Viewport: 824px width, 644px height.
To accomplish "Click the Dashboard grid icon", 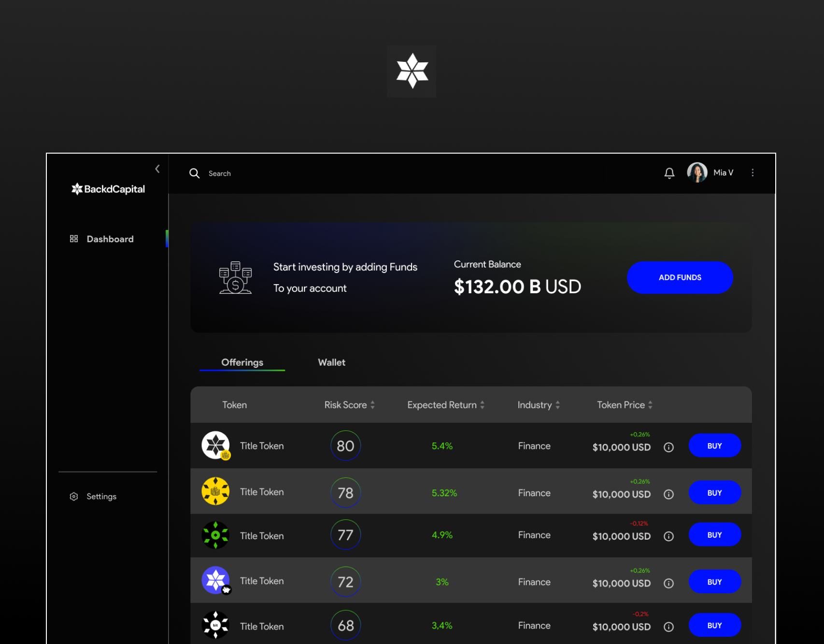I will coord(74,239).
